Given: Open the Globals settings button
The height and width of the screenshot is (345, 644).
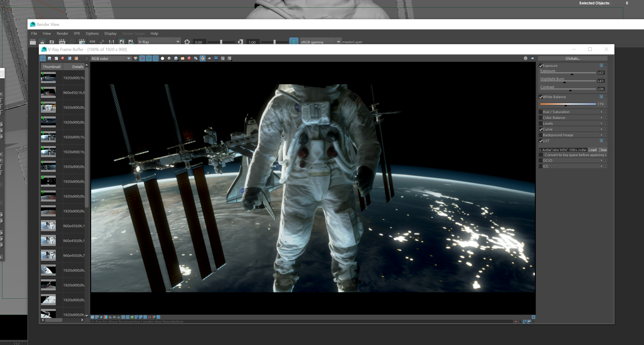Looking at the screenshot, I should 573,58.
